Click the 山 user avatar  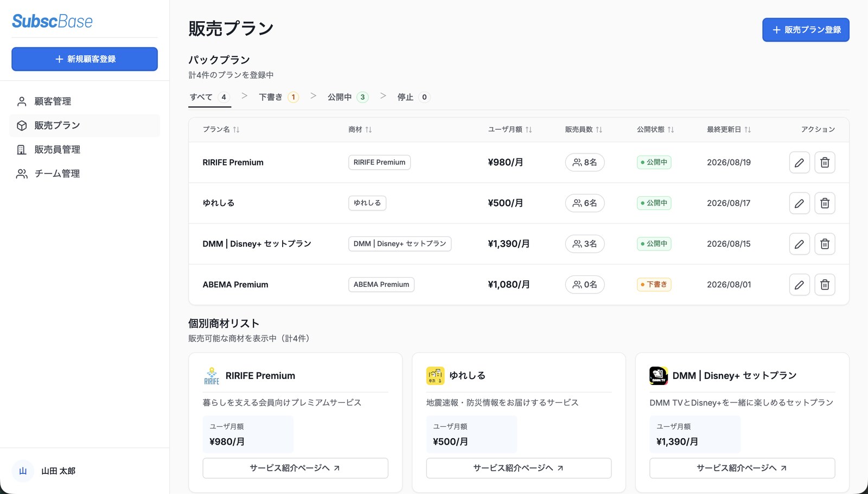23,471
